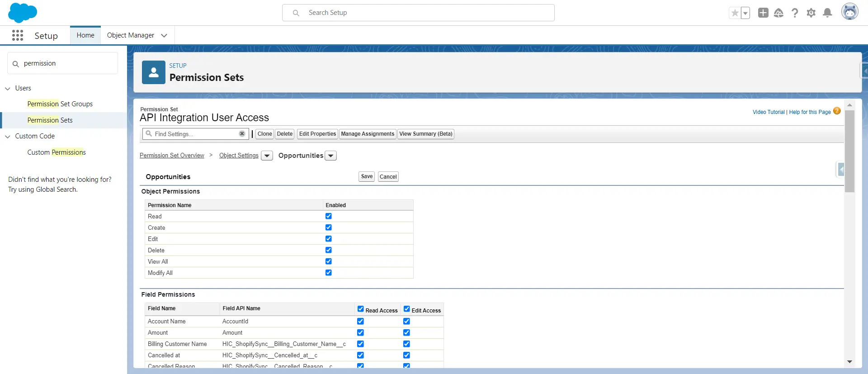Open the Permission Set Overview link
The height and width of the screenshot is (374, 868).
(x=172, y=156)
